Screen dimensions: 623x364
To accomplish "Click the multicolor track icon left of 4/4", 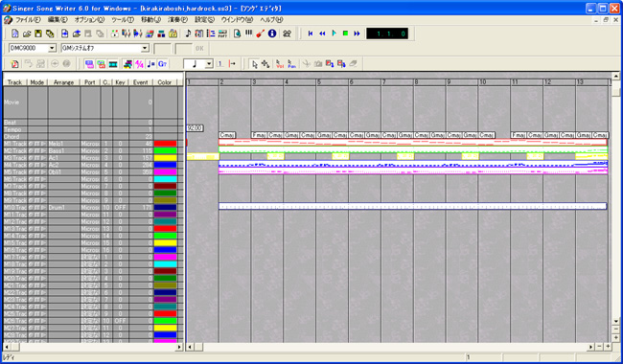I will click(127, 64).
